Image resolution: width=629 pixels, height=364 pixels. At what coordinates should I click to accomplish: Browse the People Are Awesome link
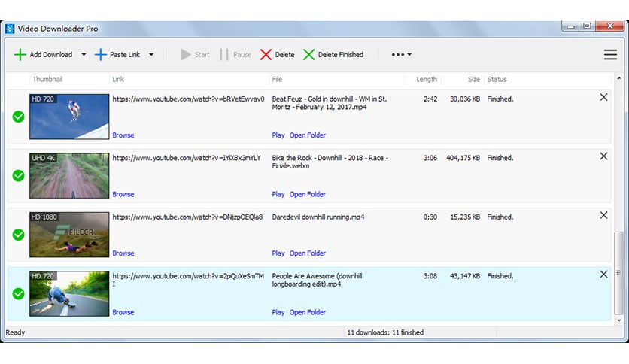click(123, 312)
